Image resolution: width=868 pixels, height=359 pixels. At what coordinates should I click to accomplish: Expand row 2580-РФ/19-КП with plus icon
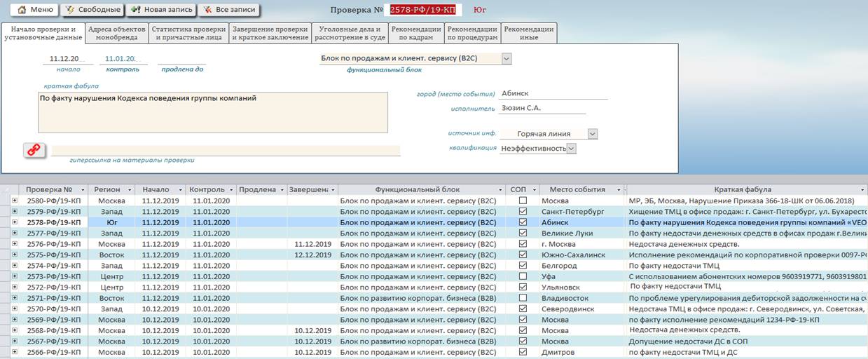coord(15,201)
